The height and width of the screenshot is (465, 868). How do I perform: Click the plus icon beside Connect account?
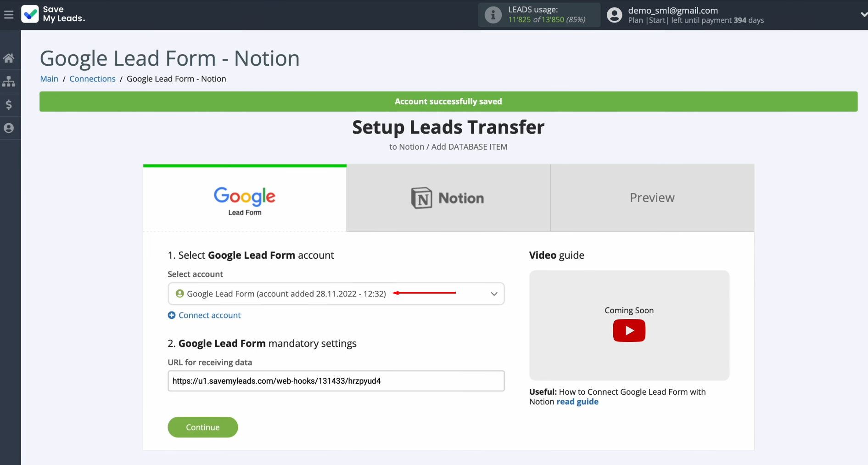(172, 315)
